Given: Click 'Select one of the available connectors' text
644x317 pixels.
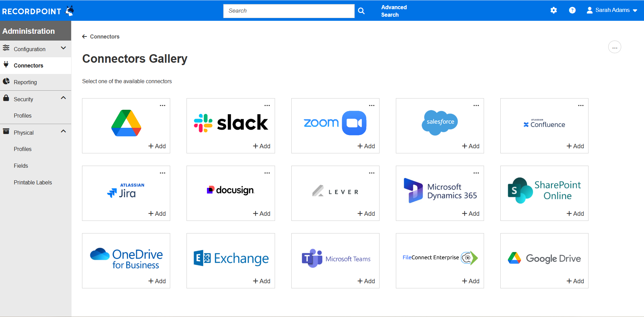Looking at the screenshot, I should click(x=127, y=81).
